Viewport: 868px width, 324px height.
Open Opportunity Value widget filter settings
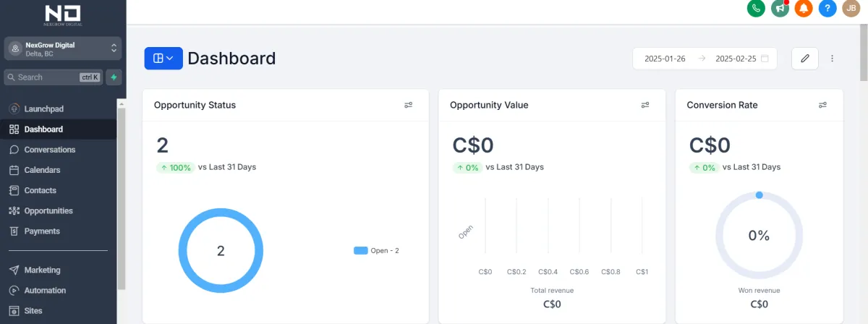click(645, 105)
